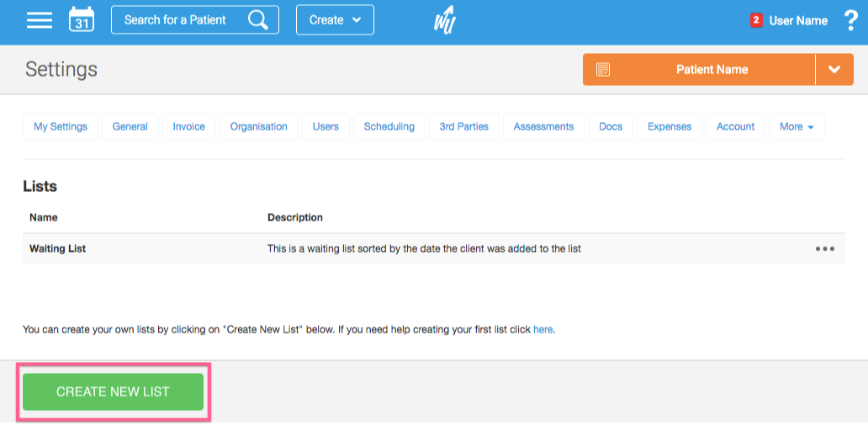Viewport: 868px width, 426px height.
Task: Follow the 'here' help link
Action: (542, 330)
